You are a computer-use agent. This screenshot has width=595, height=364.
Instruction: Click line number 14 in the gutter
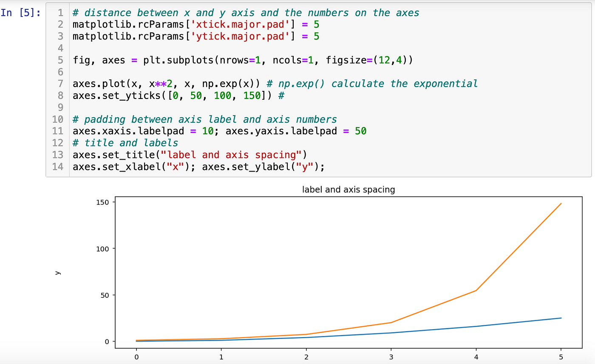tap(57, 166)
